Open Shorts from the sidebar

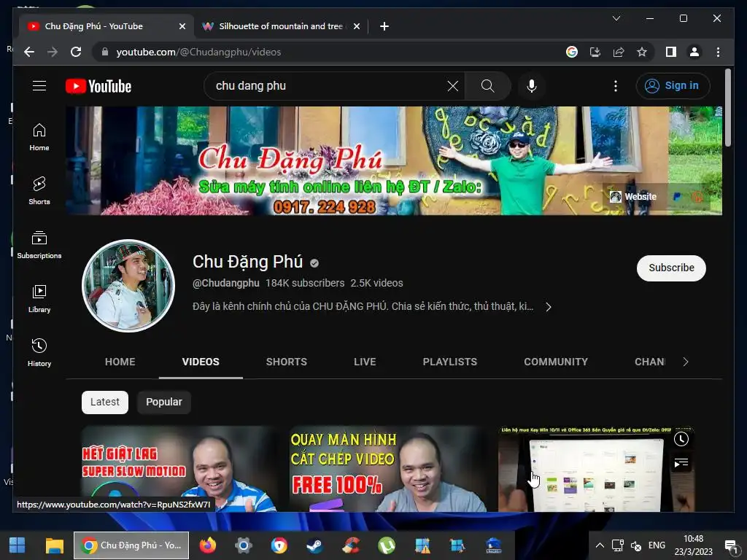tap(39, 191)
